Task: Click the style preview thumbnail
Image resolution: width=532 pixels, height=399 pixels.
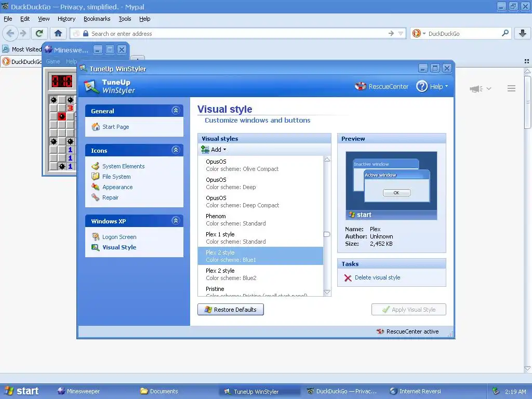Action: click(391, 185)
